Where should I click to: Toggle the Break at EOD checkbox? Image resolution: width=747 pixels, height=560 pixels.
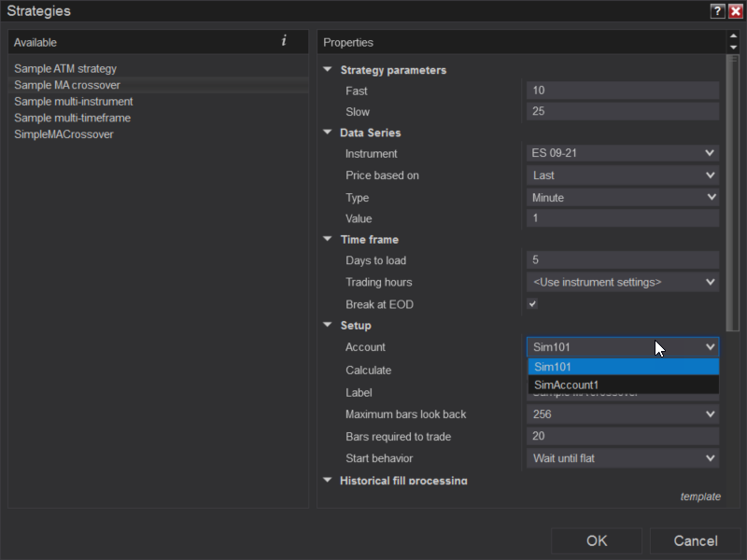tap(532, 304)
